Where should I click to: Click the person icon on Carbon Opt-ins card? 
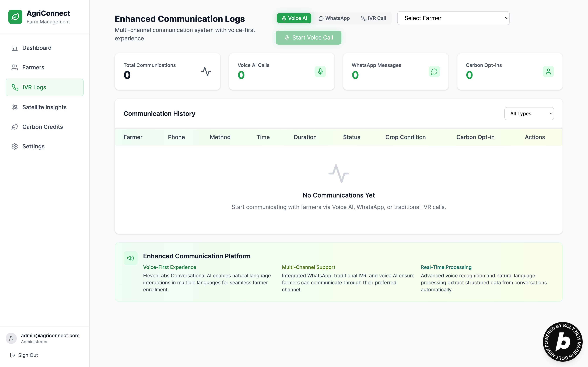(548, 71)
